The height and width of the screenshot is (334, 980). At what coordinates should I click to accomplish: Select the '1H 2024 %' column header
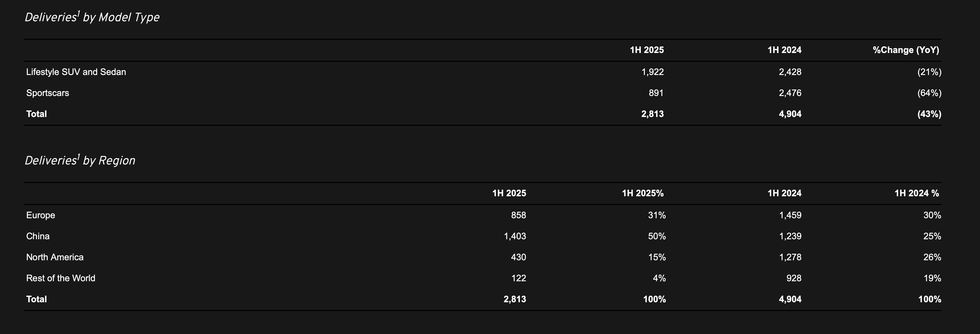(x=917, y=193)
